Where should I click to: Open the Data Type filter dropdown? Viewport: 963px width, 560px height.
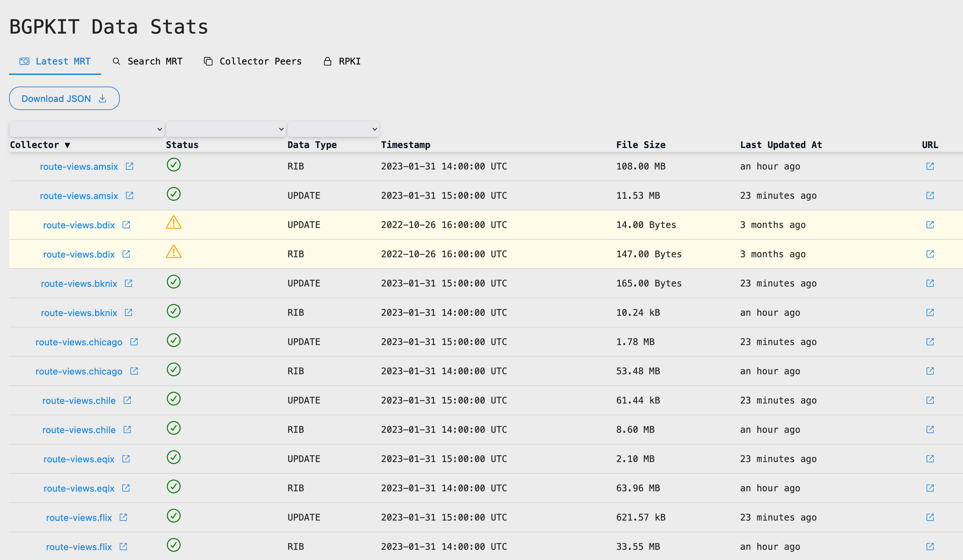334,129
